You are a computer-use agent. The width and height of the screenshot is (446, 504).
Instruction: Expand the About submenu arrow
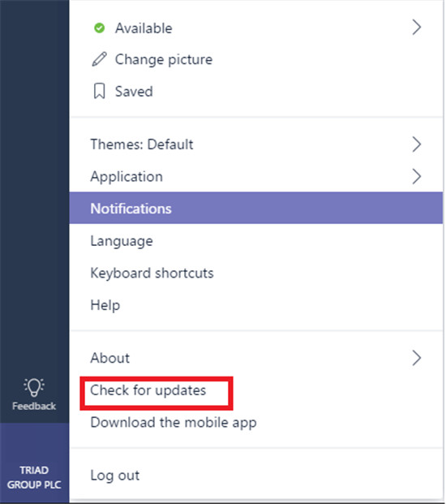(x=417, y=358)
